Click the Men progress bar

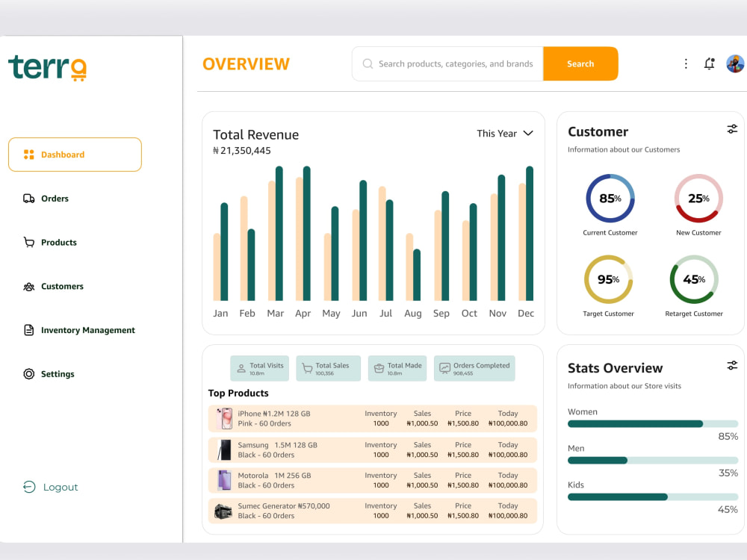(653, 461)
